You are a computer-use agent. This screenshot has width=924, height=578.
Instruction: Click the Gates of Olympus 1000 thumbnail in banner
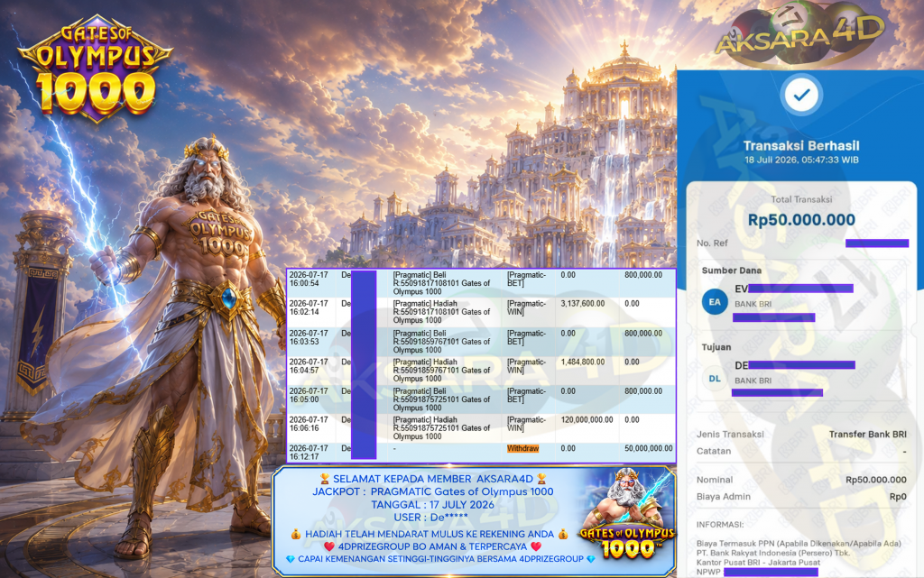click(x=627, y=514)
